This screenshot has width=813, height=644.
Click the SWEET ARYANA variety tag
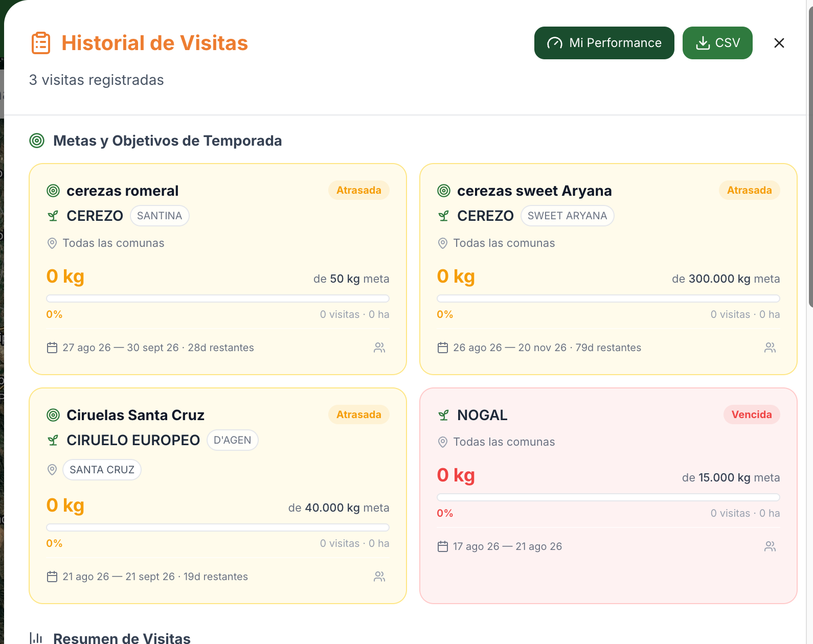567,216
